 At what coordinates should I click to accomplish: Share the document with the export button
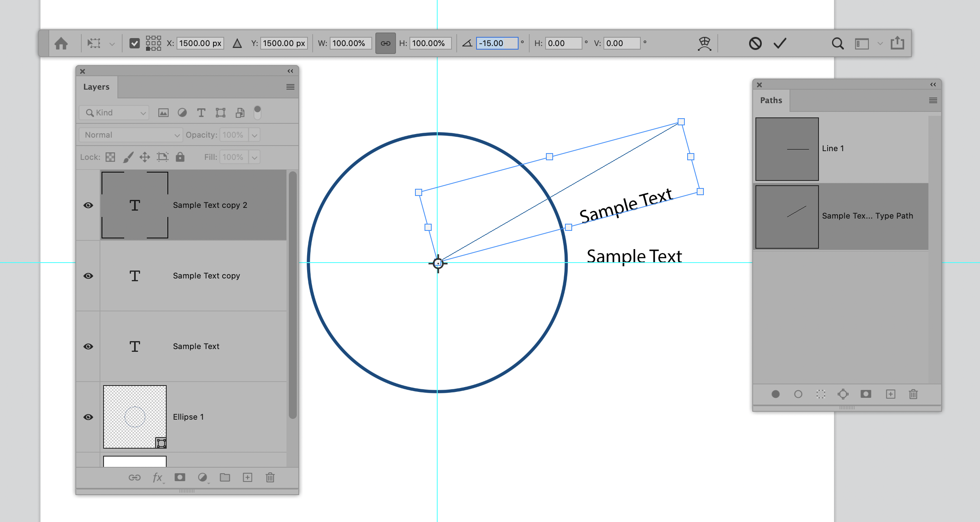coord(897,43)
